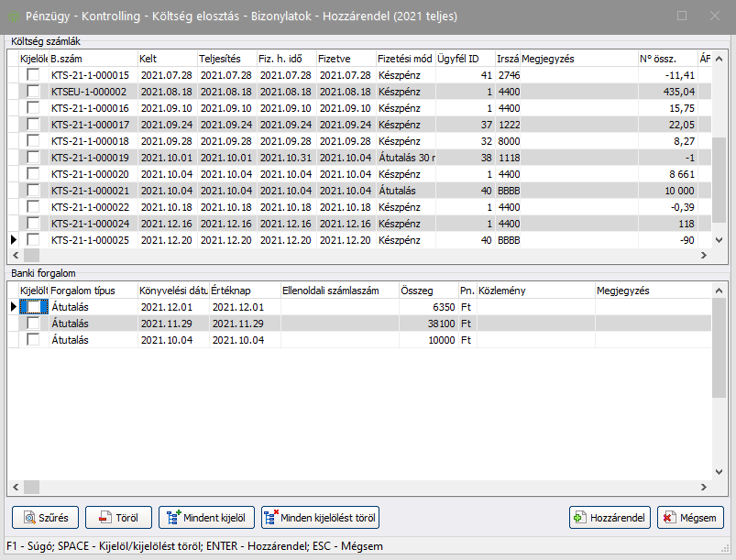
Task: Click the Hozzárendel assign button
Action: pyautogui.click(x=610, y=517)
